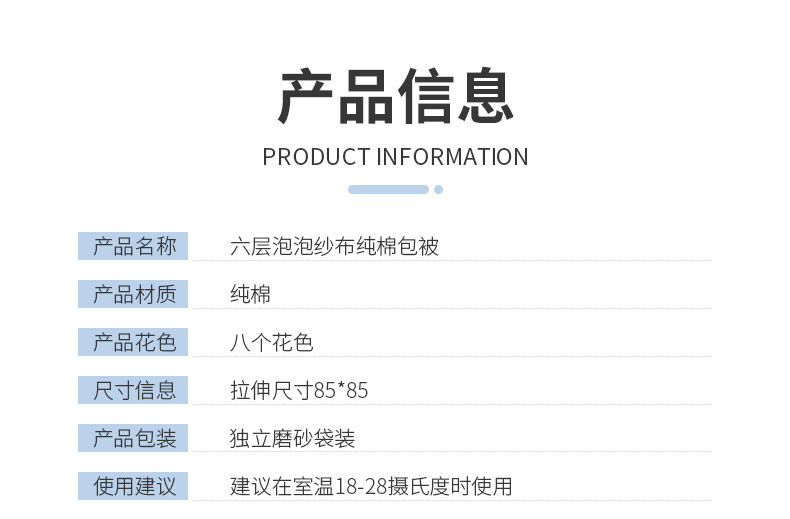Screen dimensions: 790x519
Task: Click the text 拉伸尺寸 in the size row
Action: 271,390
